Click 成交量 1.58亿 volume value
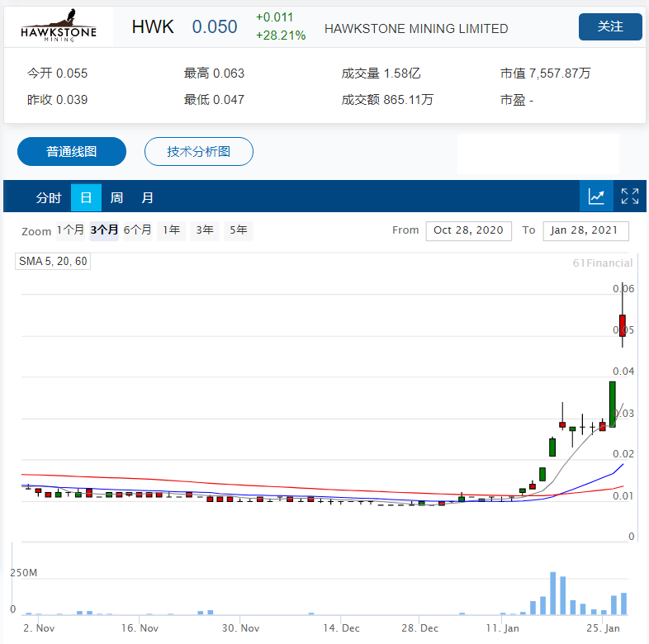This screenshot has height=644, width=649. 381,73
